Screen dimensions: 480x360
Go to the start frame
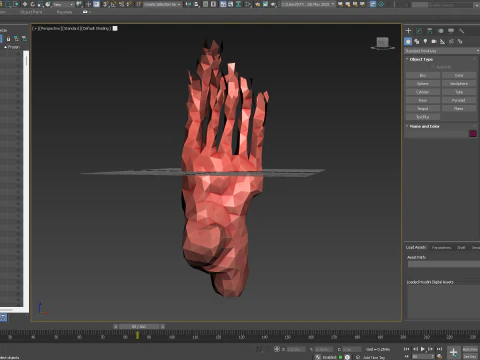click(x=407, y=349)
